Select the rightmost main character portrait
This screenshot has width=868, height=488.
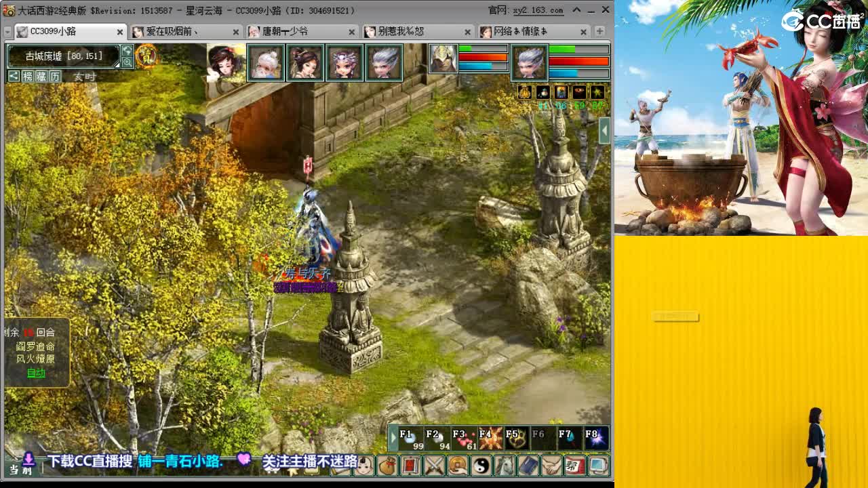tap(529, 62)
